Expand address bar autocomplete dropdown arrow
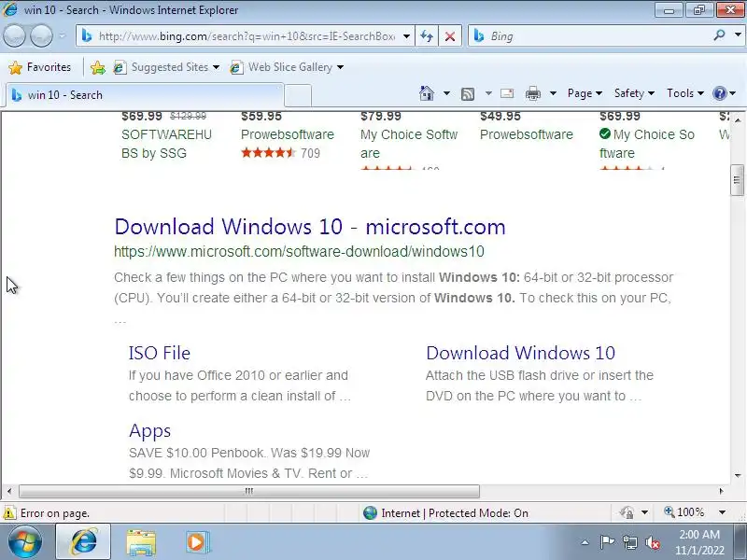Image resolution: width=747 pixels, height=560 pixels. click(x=406, y=36)
